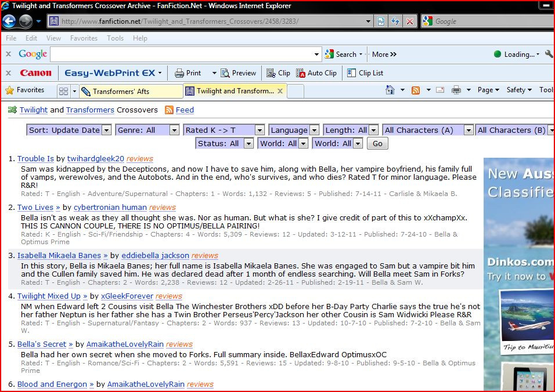Open the Transformers category link

90,110
